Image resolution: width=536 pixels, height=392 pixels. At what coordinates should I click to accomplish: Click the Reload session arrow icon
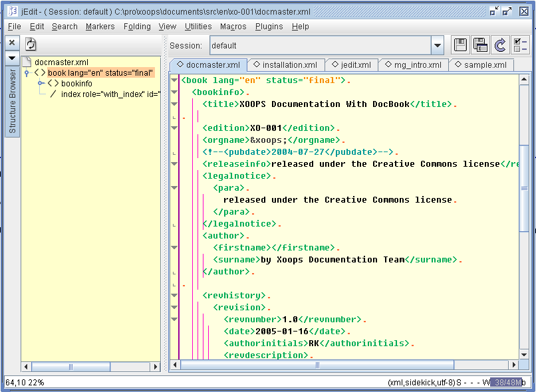point(500,45)
